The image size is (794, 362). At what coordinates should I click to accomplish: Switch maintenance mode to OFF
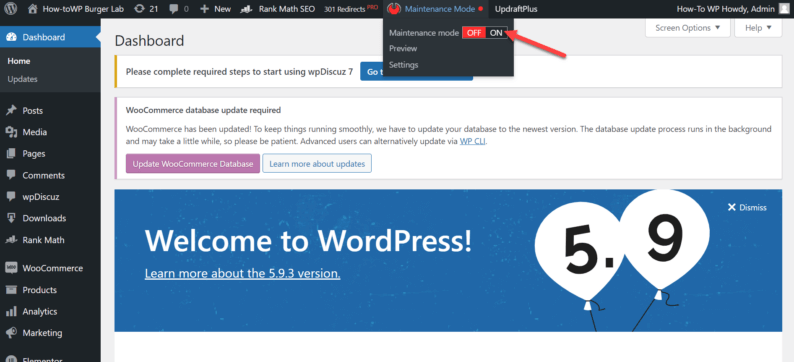tap(474, 33)
